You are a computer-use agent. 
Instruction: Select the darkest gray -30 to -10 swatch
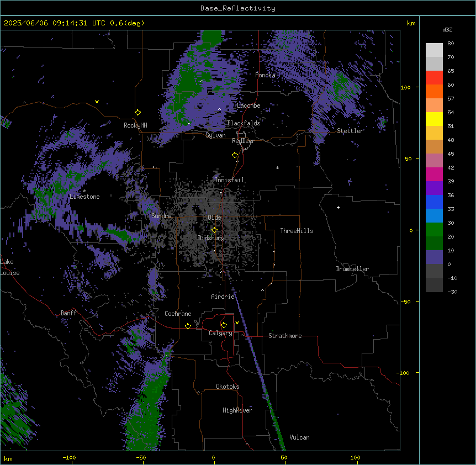click(x=434, y=285)
